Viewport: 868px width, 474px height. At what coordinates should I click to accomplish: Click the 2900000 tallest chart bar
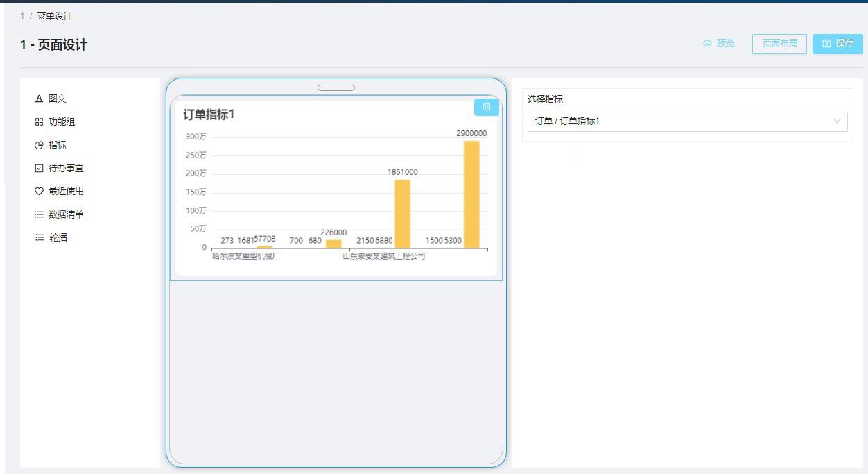coord(471,194)
